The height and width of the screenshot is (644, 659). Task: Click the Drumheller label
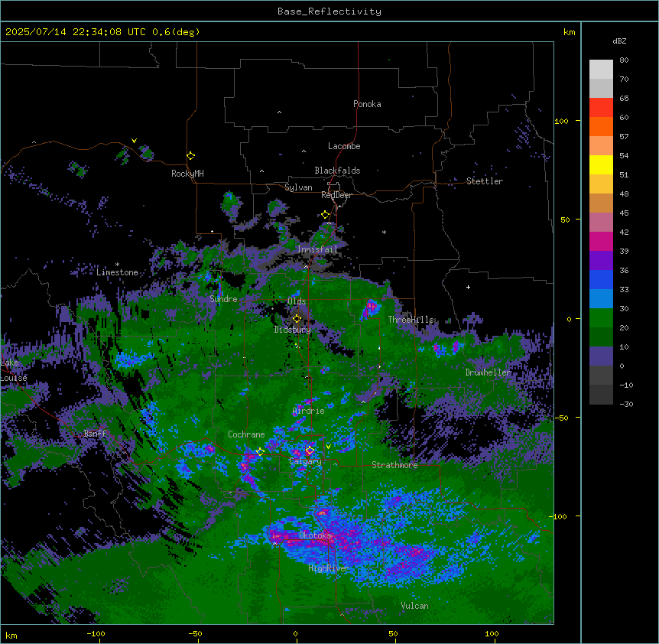[488, 372]
